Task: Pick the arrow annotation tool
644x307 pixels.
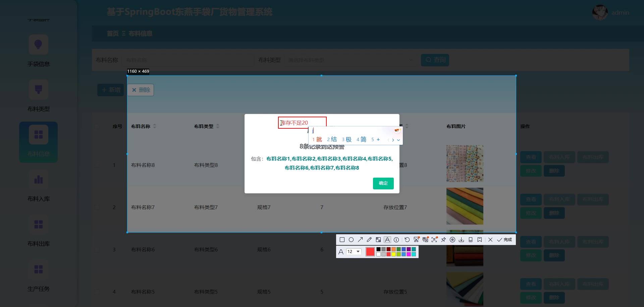Action: [x=360, y=240]
